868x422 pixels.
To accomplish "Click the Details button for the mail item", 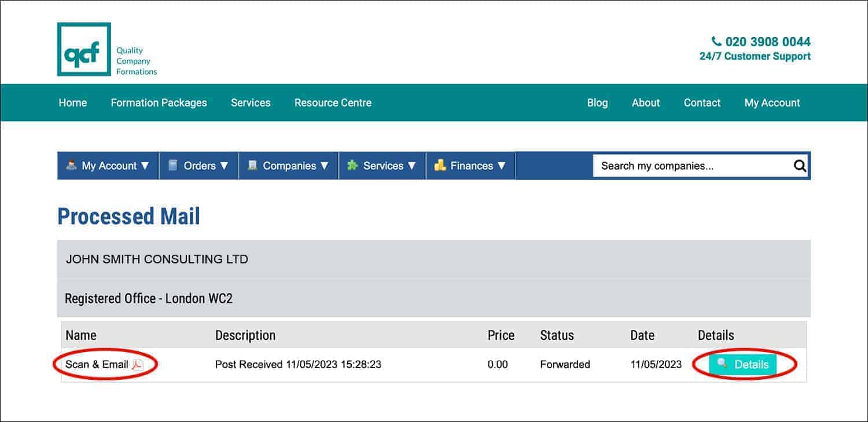I will (745, 364).
